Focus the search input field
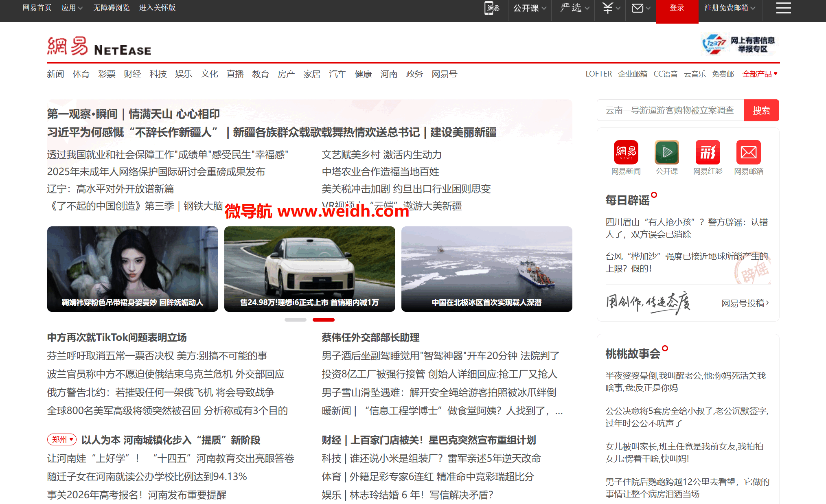The height and width of the screenshot is (504, 826). [x=670, y=110]
